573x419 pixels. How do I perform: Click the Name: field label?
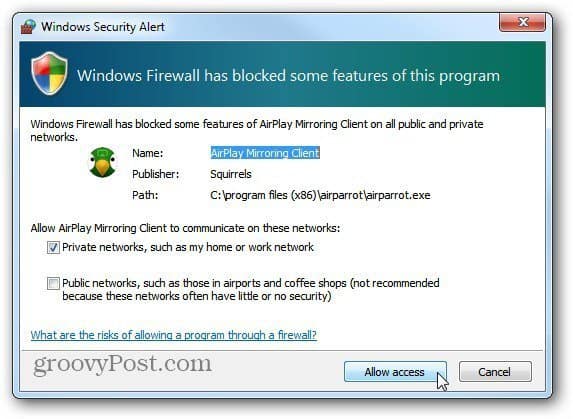(x=148, y=153)
